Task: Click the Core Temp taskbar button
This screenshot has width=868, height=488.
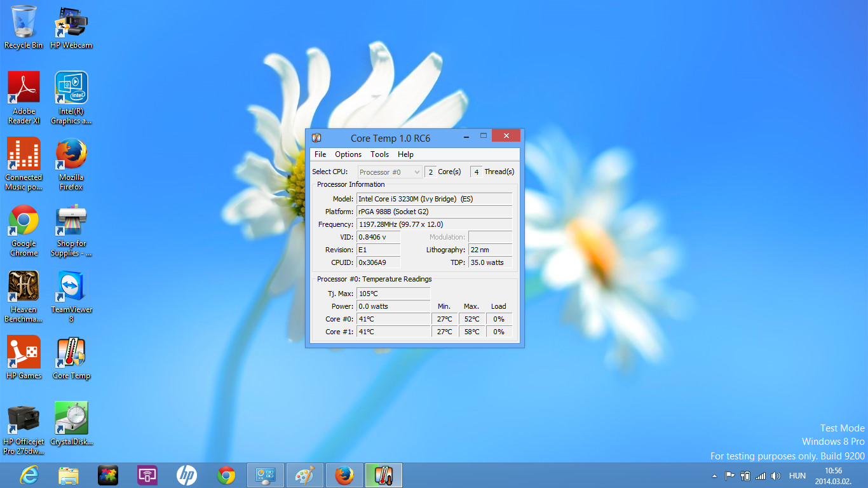Action: pos(383,475)
